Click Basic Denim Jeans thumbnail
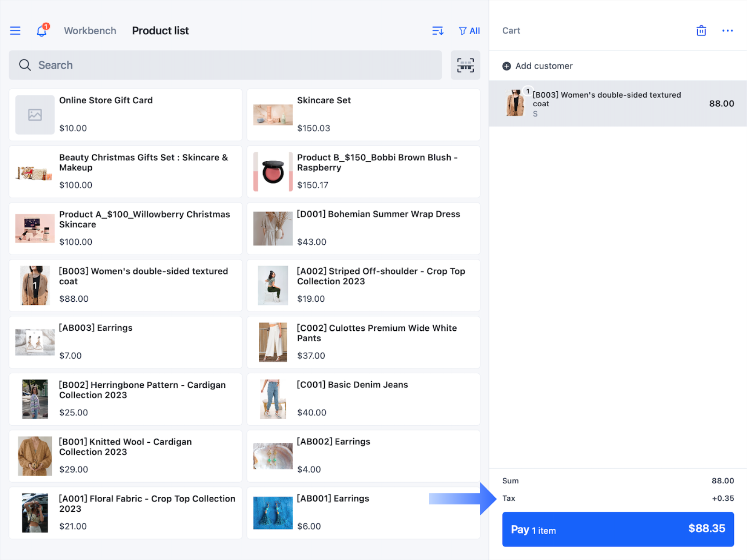The image size is (747, 560). [x=273, y=399]
